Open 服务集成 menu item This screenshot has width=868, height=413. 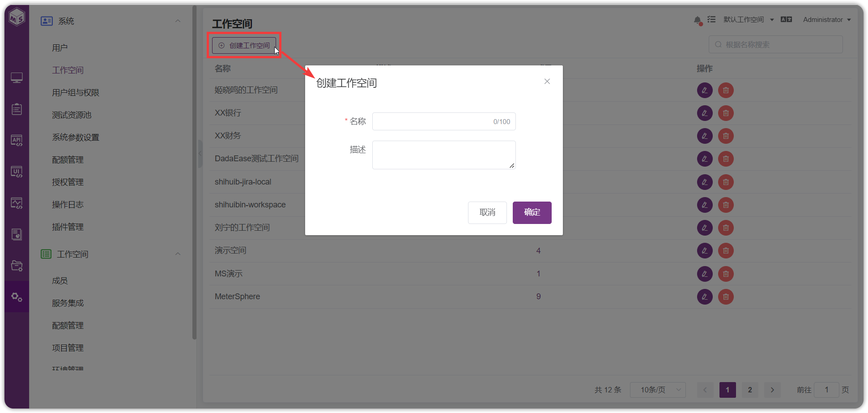68,303
